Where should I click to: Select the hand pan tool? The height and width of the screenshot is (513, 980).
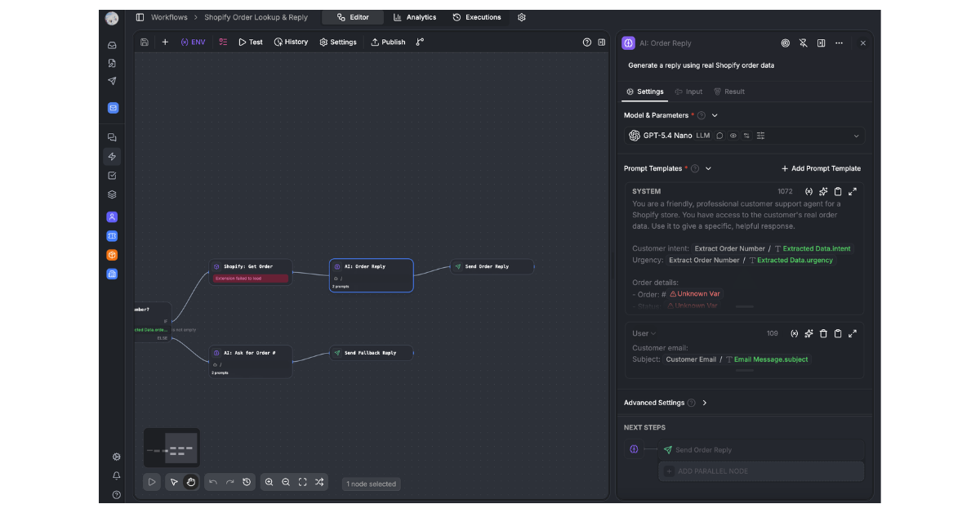(x=190, y=482)
